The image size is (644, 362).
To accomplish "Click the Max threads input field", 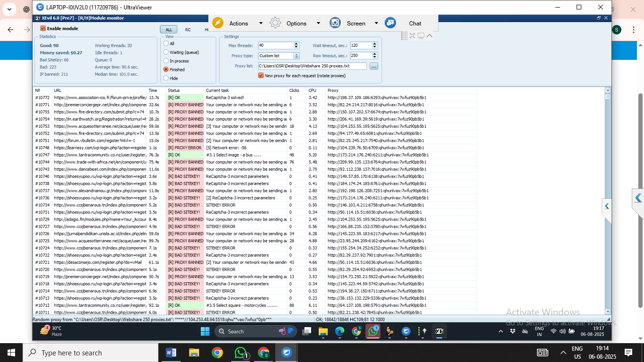I will [x=275, y=45].
